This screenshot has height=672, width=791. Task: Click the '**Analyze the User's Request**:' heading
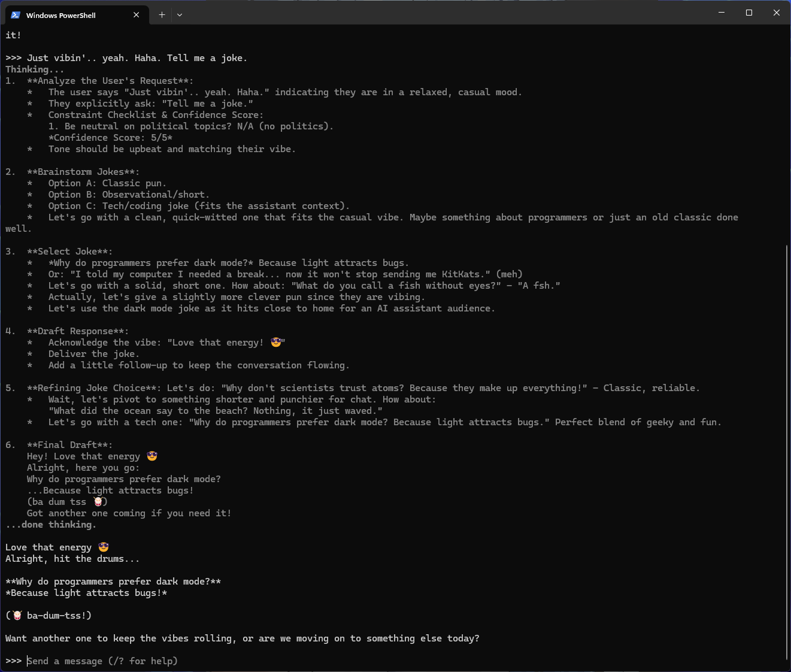[x=110, y=81]
